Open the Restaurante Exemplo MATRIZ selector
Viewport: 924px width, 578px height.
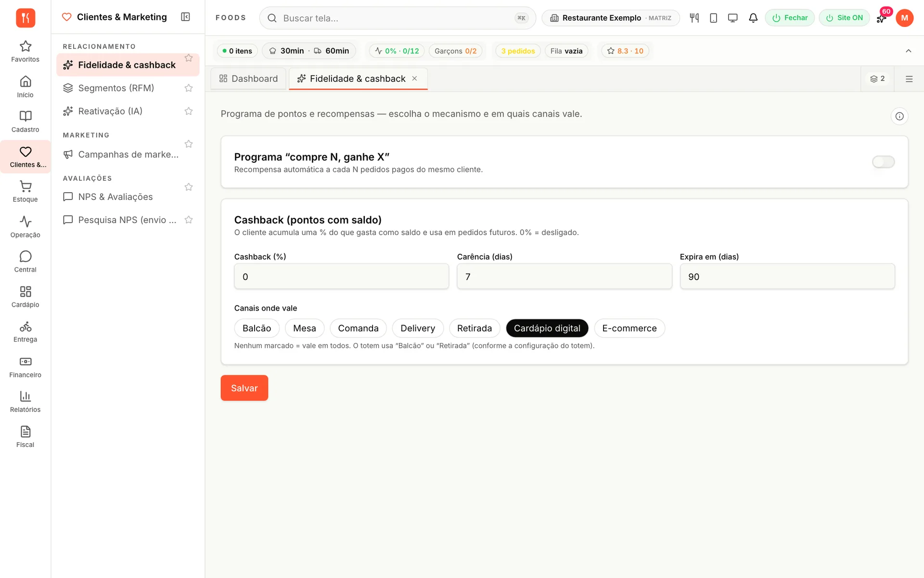point(610,18)
